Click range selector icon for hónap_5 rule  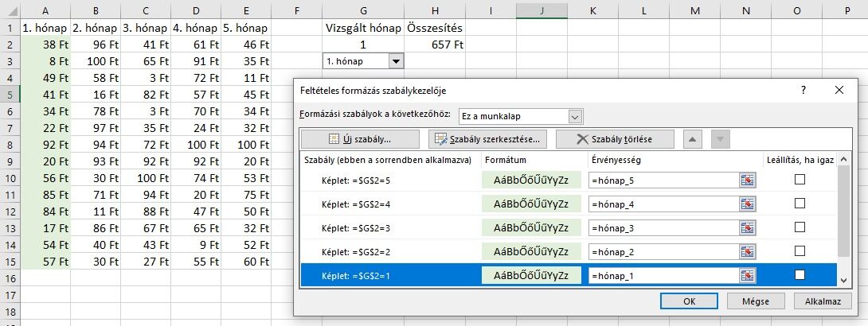click(747, 180)
